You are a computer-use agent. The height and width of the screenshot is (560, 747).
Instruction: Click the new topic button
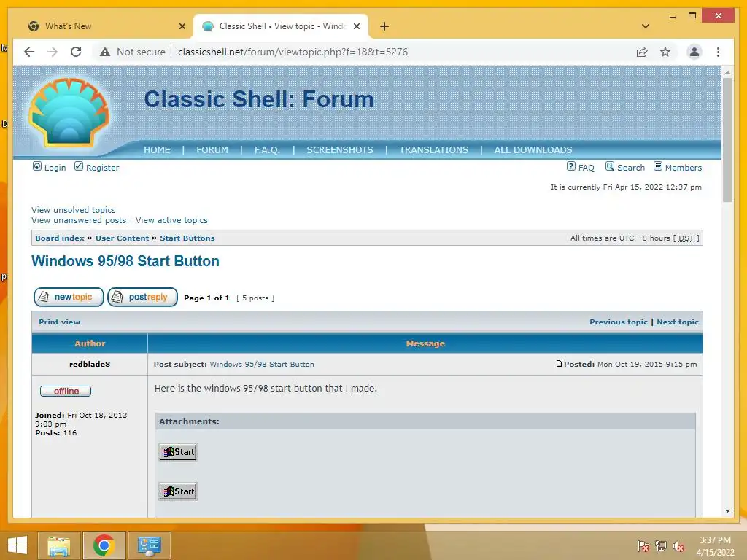coord(69,297)
